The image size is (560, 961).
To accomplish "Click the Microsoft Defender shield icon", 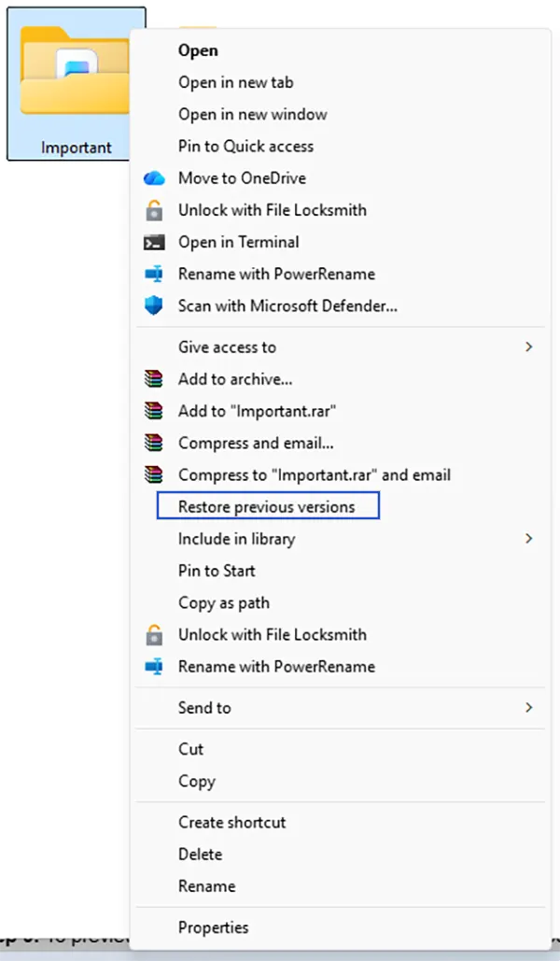I will click(154, 305).
